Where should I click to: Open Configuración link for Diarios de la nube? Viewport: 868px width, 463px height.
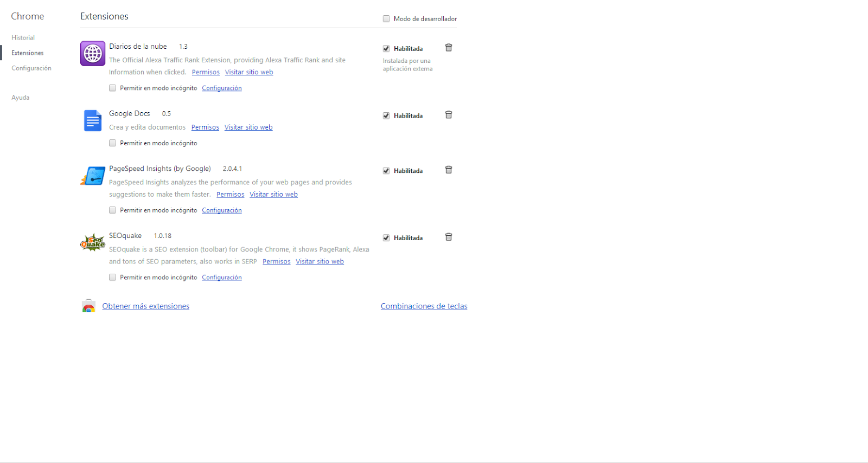click(x=222, y=88)
